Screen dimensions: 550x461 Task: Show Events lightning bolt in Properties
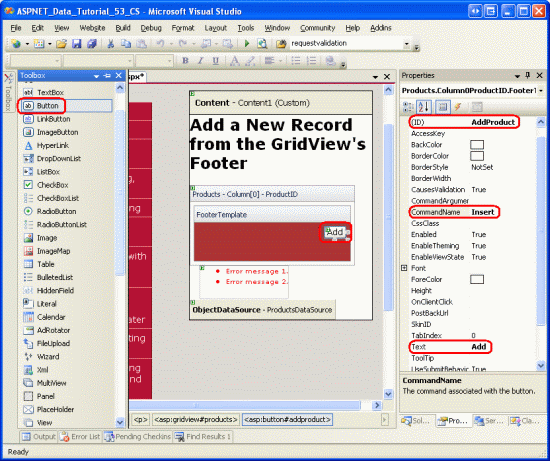[x=458, y=107]
